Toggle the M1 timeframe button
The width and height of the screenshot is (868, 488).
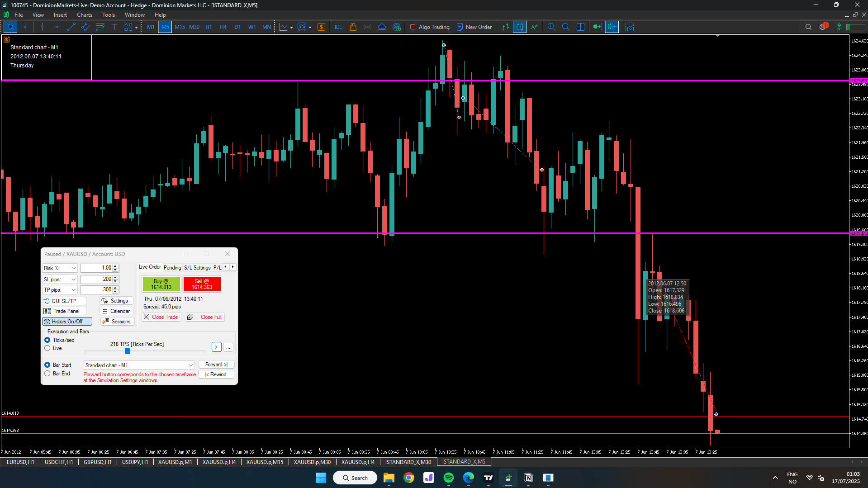(x=151, y=27)
